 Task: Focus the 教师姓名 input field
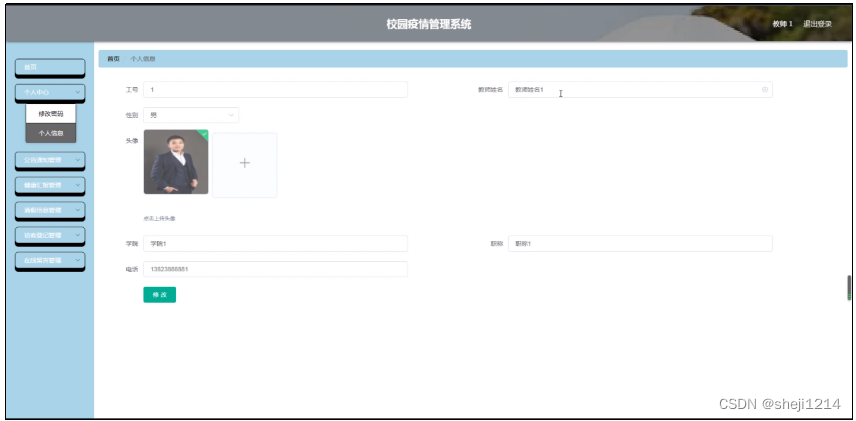click(640, 90)
